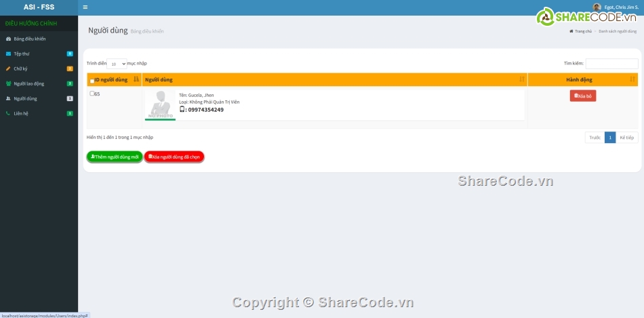Image resolution: width=644 pixels, height=318 pixels.
Task: Click the dashboard icon beside Bảng điều khiển
Action: [8, 39]
